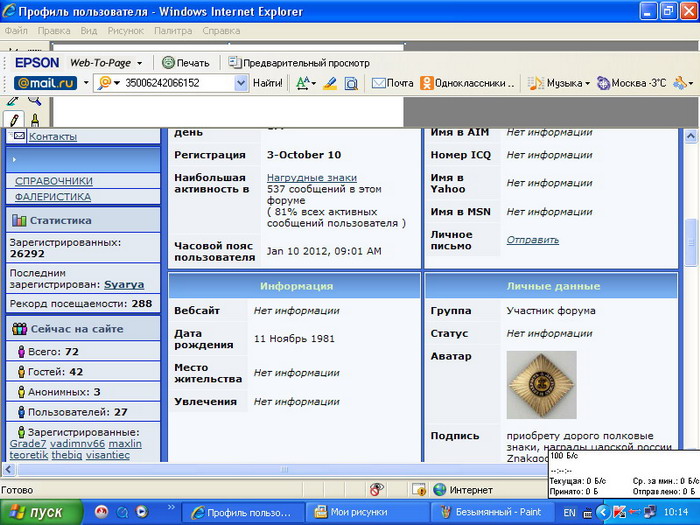Click the EPSON Print button
This screenshot has height=525, width=700.
(185, 62)
